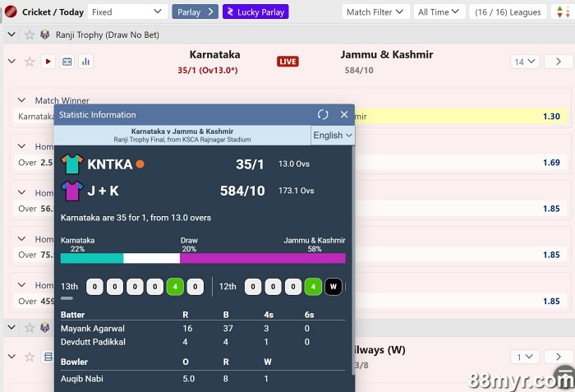Collapse the Over 56 market chevron

click(21, 192)
